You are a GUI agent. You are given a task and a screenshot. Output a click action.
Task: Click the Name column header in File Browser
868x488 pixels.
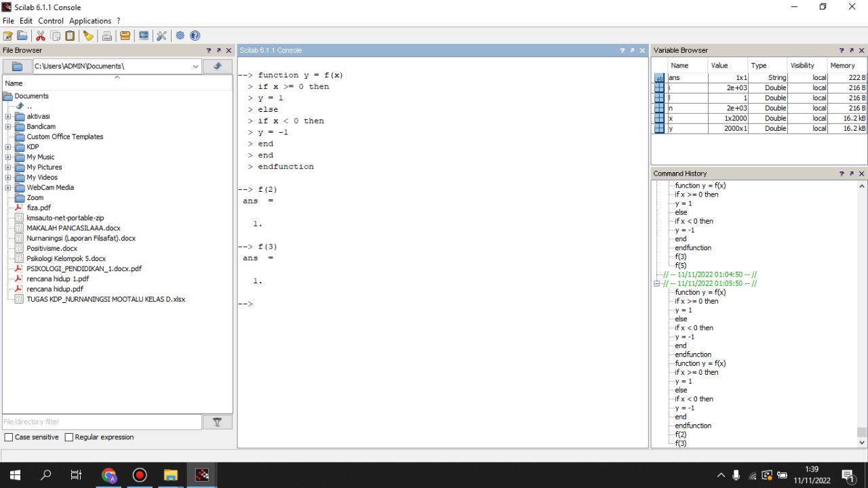tap(117, 83)
